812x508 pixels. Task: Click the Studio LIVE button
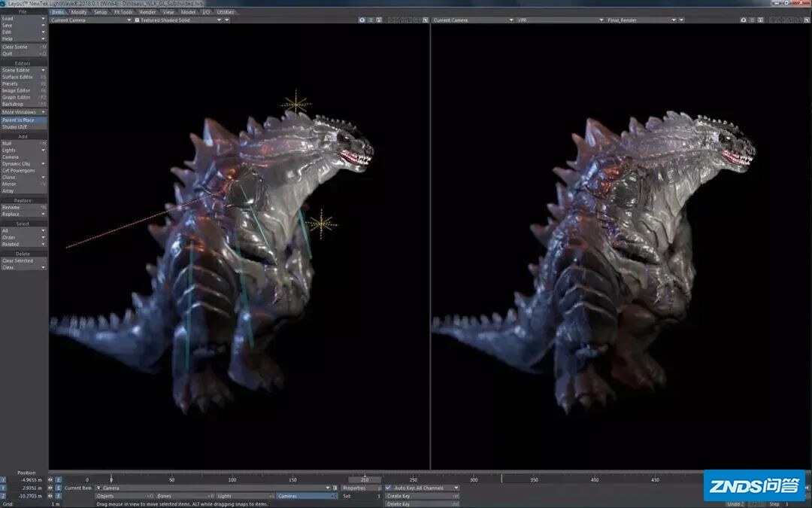click(x=23, y=126)
